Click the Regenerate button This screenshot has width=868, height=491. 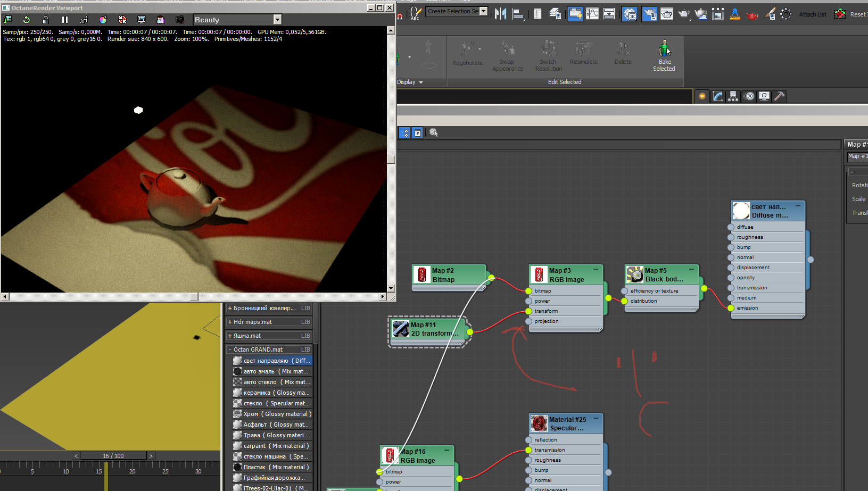467,54
